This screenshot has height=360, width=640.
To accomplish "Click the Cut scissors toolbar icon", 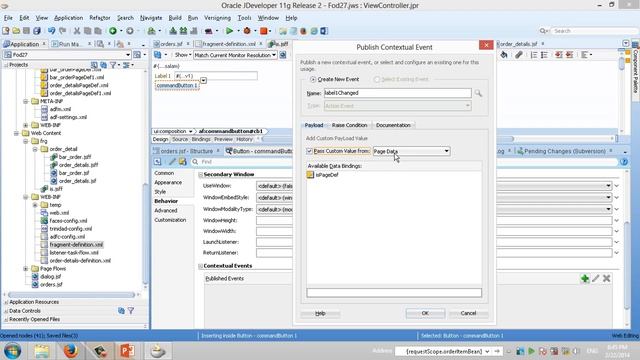I will [x=77, y=31].
